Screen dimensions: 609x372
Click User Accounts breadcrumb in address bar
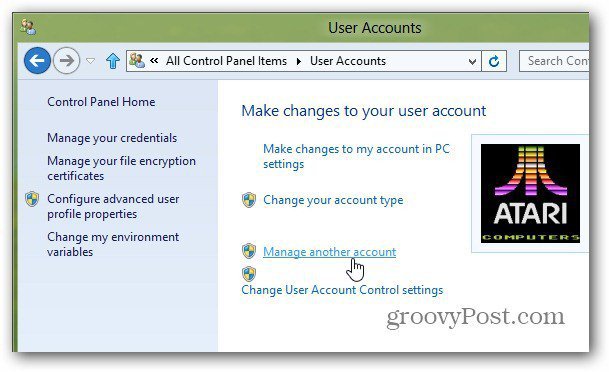pos(348,61)
